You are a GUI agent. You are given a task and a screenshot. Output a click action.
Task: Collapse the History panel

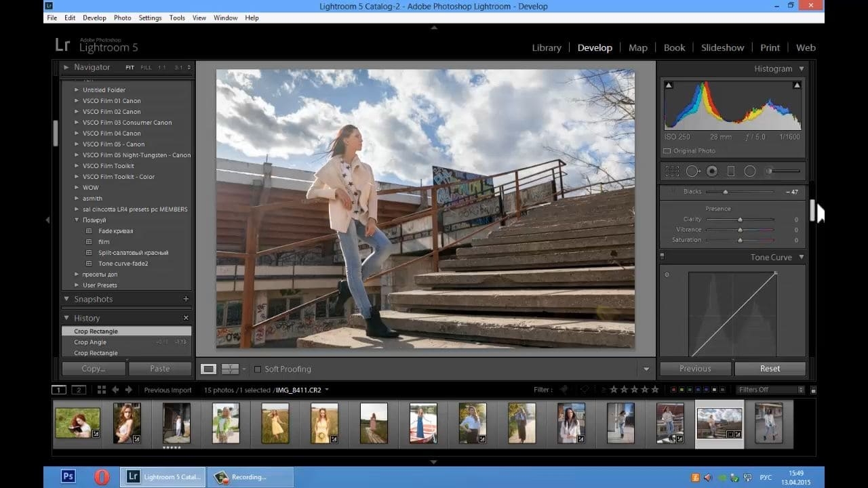tap(66, 318)
